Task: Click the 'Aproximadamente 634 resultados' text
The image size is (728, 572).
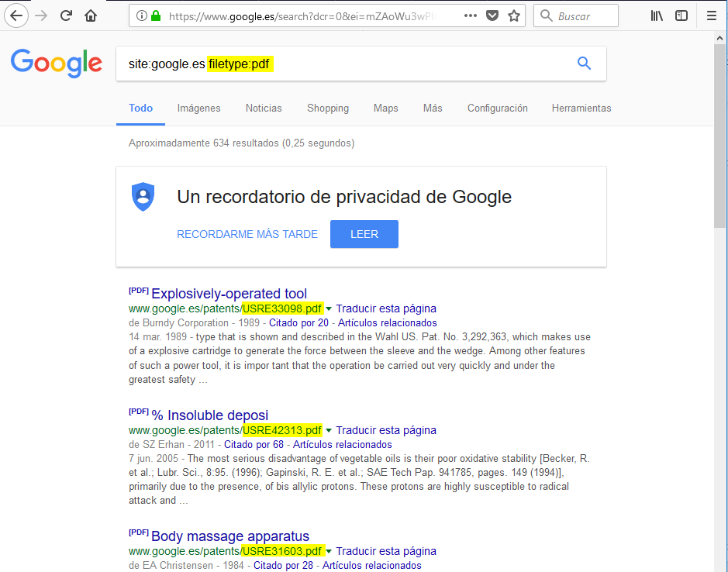Action: (203, 143)
